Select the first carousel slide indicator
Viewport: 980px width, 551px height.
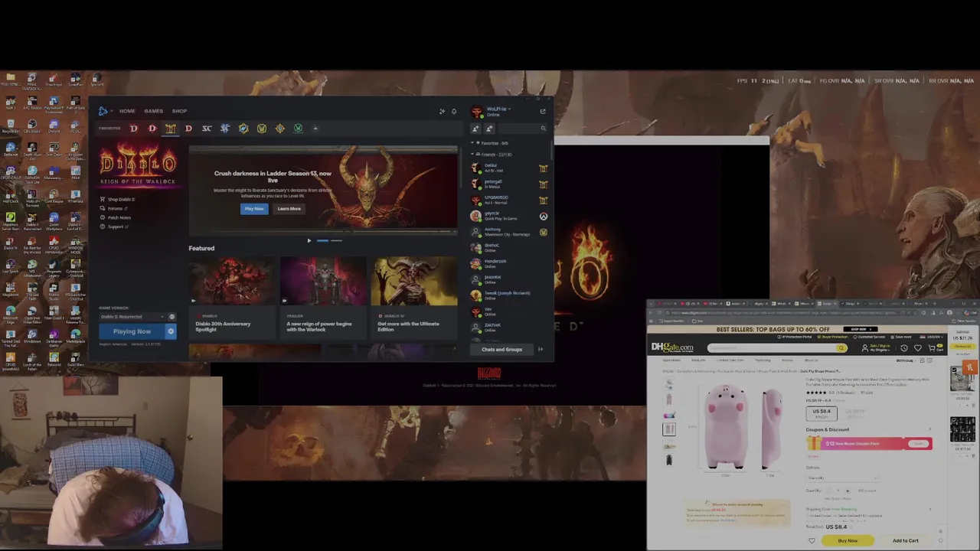322,240
